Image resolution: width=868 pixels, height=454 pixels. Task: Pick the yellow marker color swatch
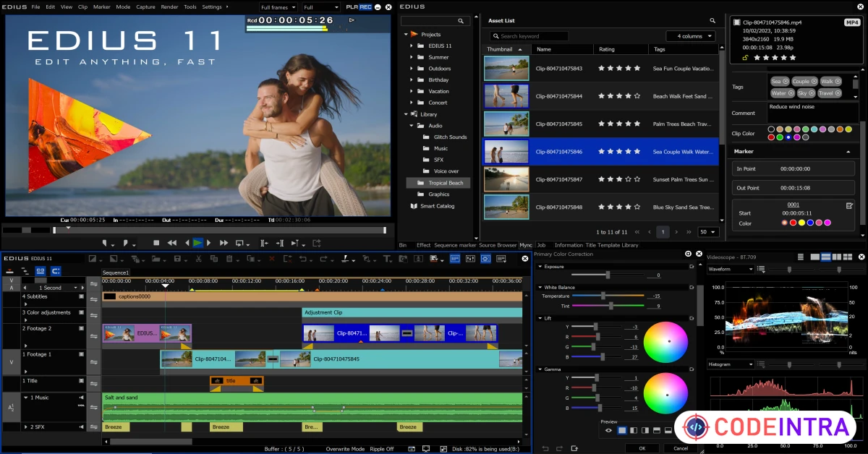(x=801, y=223)
